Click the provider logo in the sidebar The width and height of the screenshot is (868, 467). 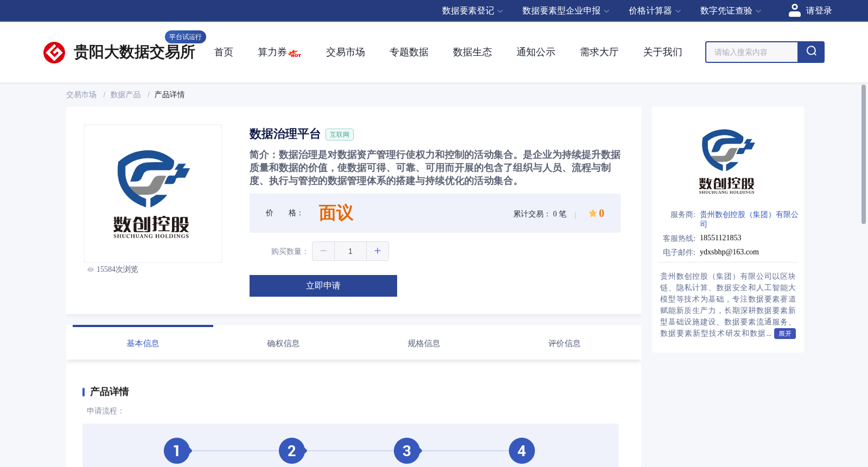click(x=727, y=162)
